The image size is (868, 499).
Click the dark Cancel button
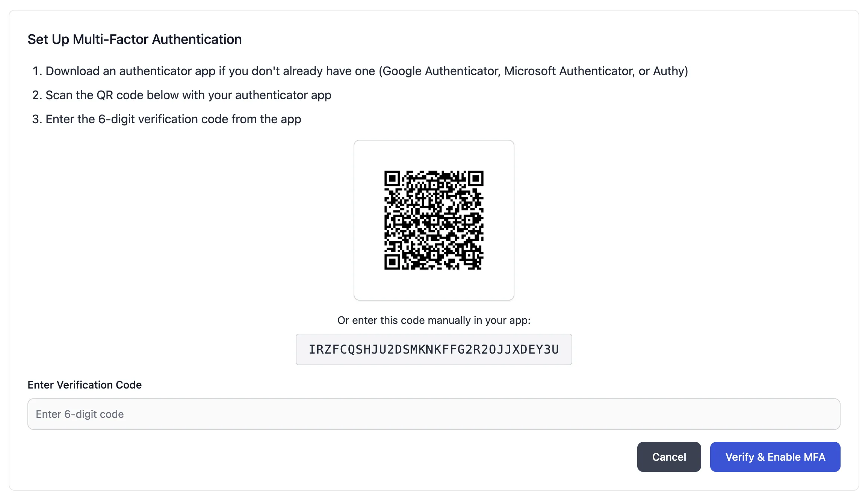click(669, 457)
